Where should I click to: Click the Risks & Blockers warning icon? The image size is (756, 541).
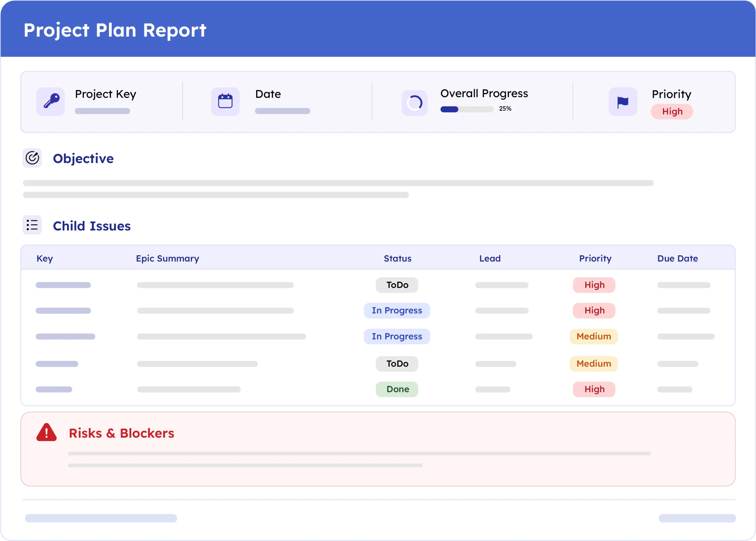(47, 433)
